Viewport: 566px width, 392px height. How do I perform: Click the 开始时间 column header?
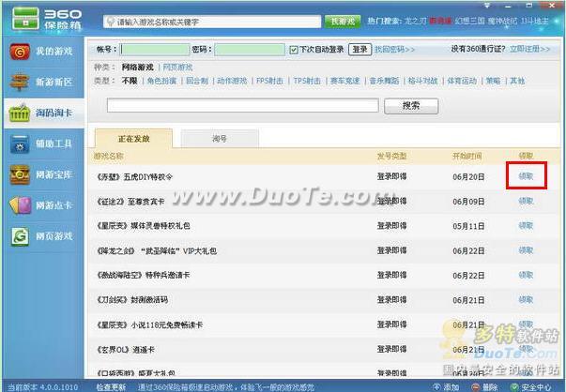tap(467, 157)
